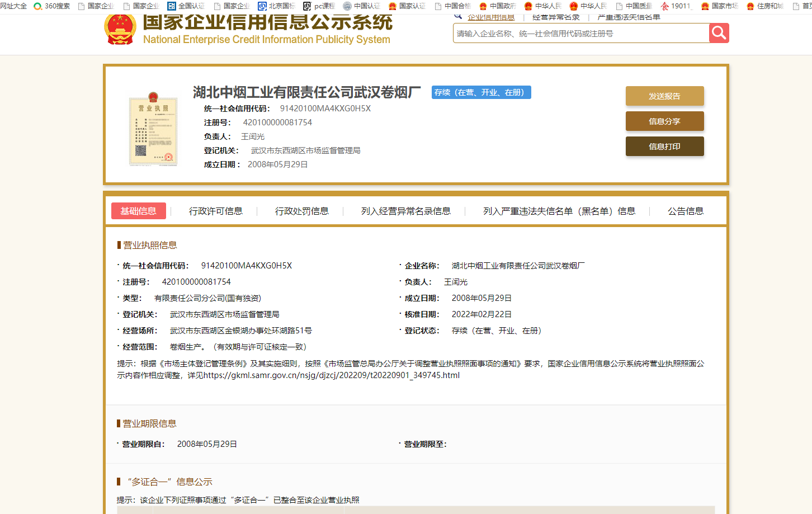This screenshot has width=812, height=514.
Task: Click the red magnifier search button
Action: pyautogui.click(x=719, y=33)
